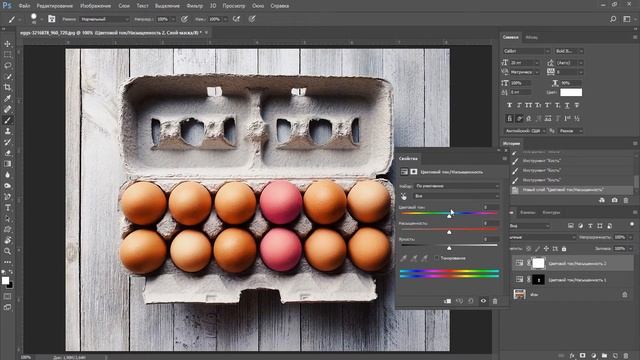640x360 pixels.
Task: Click the fractions ½ OpenType icon
Action: tap(577, 118)
